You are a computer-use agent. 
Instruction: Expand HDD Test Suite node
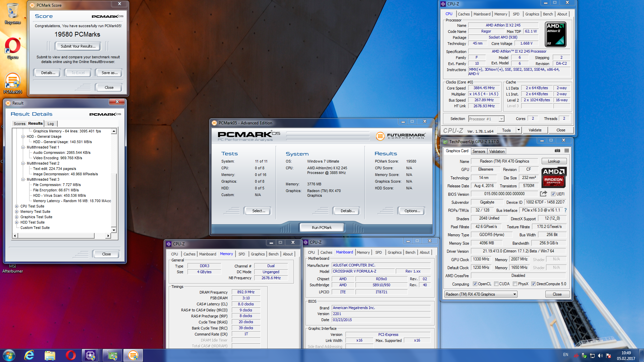(17, 222)
